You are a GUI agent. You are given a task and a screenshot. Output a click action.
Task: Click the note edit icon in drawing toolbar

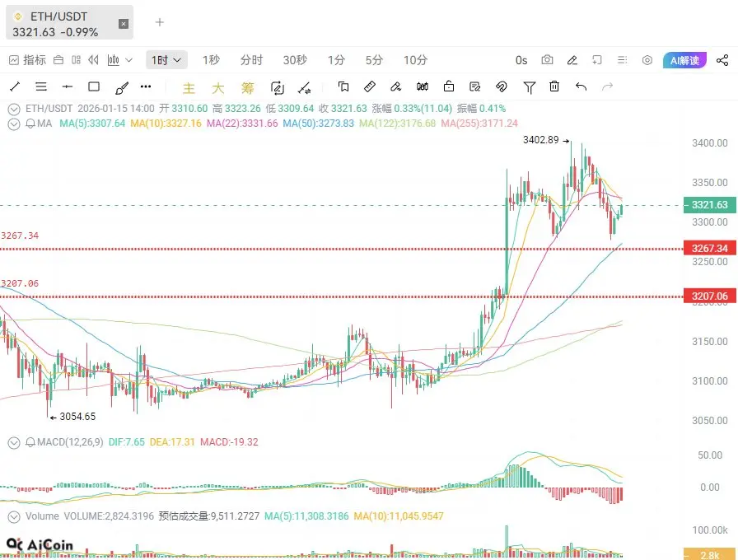coord(475,86)
